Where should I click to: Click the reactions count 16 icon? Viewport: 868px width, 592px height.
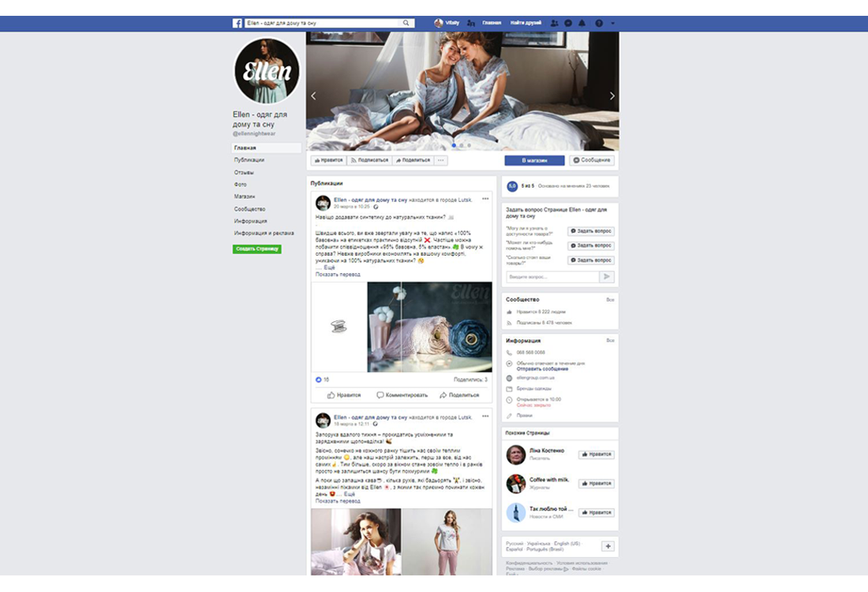(x=319, y=380)
